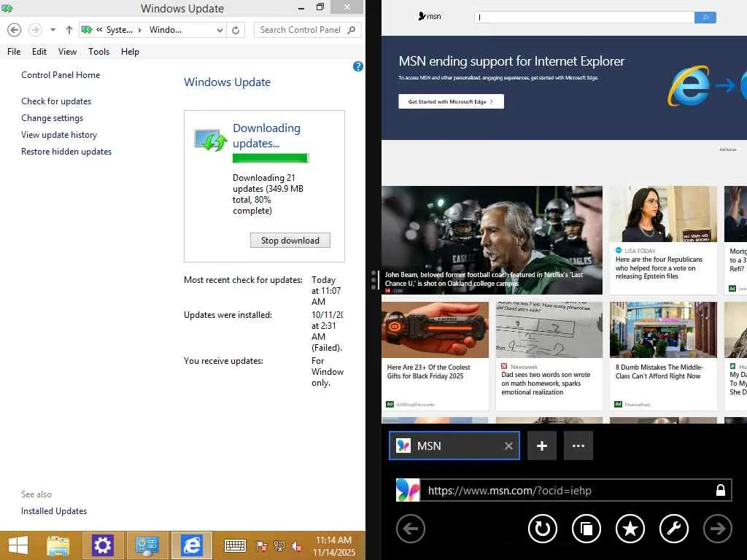The width and height of the screenshot is (747, 560).
Task: Click the padlock security icon
Action: pyautogui.click(x=721, y=491)
